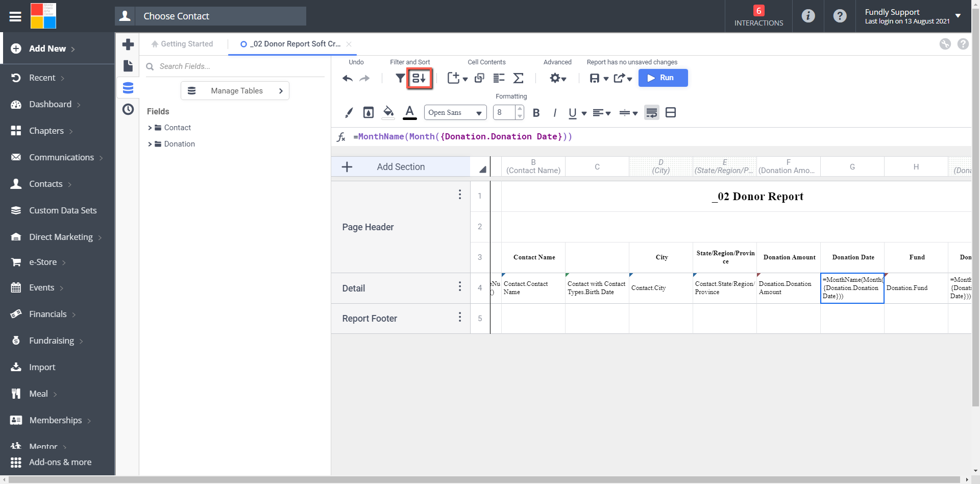
Task: Select the format painter brush
Action: tap(349, 112)
